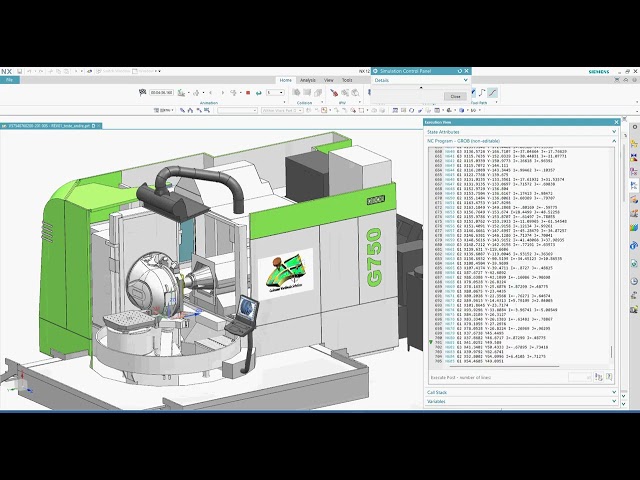Click the highlighted machine navigator sidebar icon
This screenshot has width=640, height=480.
tap(633, 185)
